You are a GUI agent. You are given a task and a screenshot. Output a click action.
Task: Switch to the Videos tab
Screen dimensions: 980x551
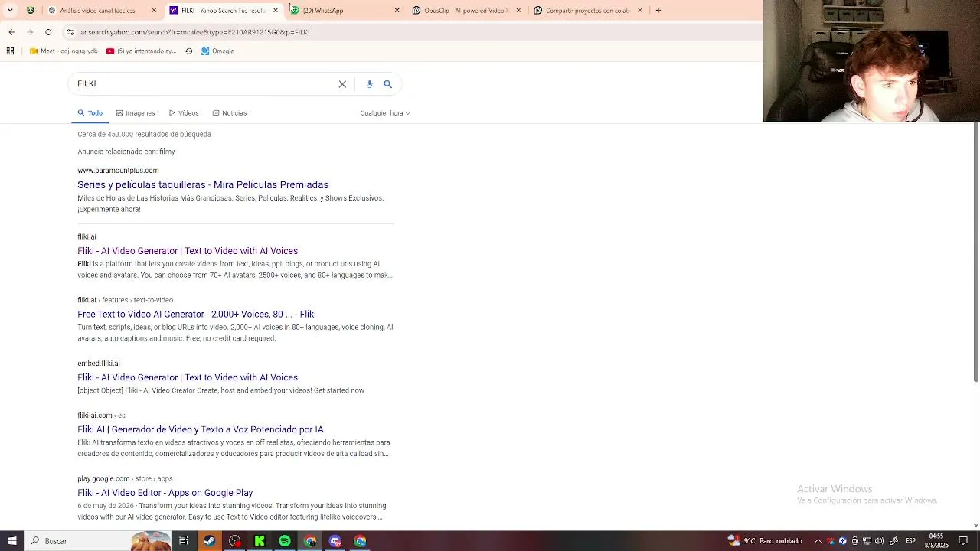[184, 113]
